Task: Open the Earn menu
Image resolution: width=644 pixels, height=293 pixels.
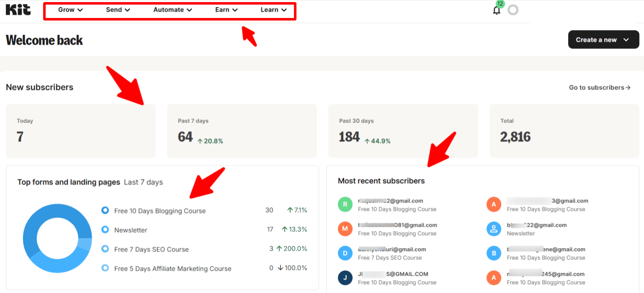Action: coord(226,10)
